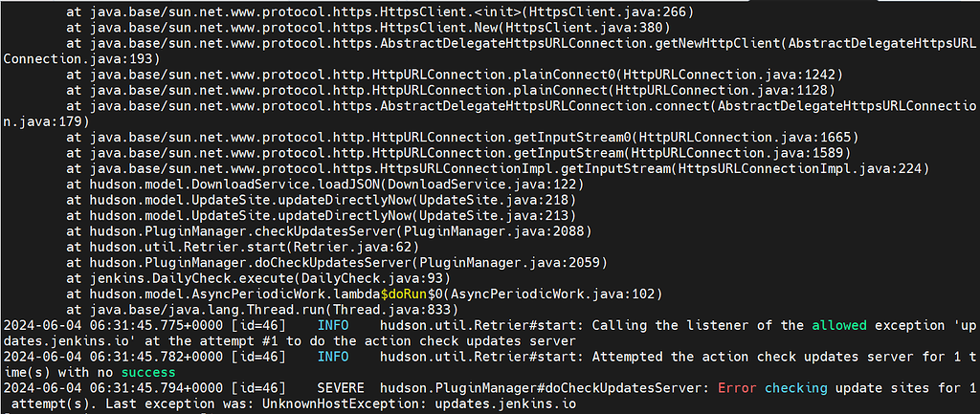This screenshot has height=414, width=980.
Task: Click the green highlighted word allowed
Action: 839,324
